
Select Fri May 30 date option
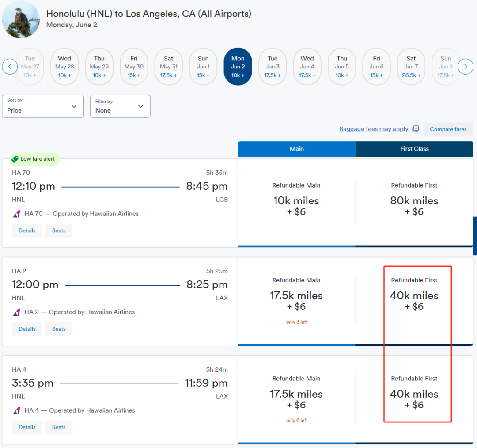(134, 67)
